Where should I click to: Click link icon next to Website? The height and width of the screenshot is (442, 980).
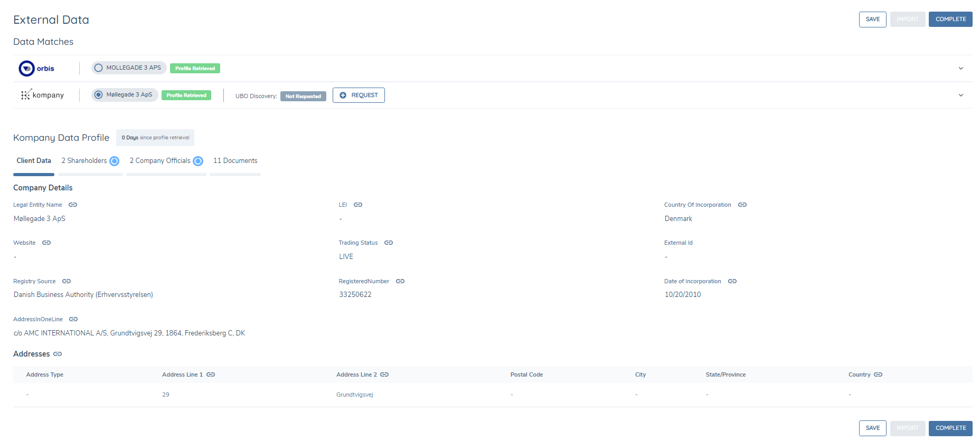[x=46, y=243]
